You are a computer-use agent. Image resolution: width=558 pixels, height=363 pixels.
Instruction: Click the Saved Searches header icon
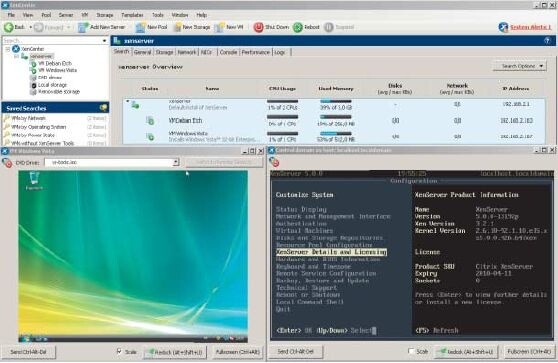coord(103,108)
